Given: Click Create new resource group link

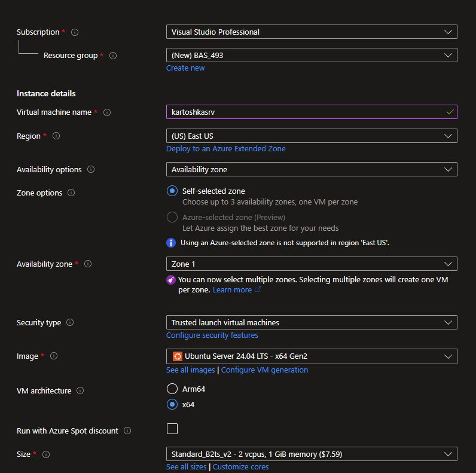Looking at the screenshot, I should point(185,68).
